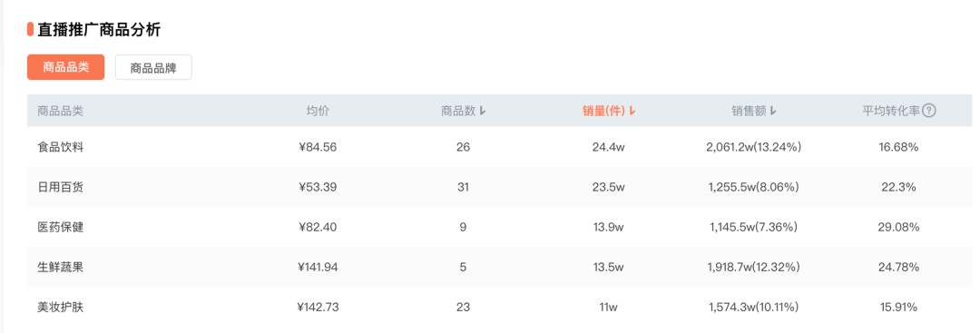Click the 平均转化率 help question-mark icon

click(x=929, y=112)
